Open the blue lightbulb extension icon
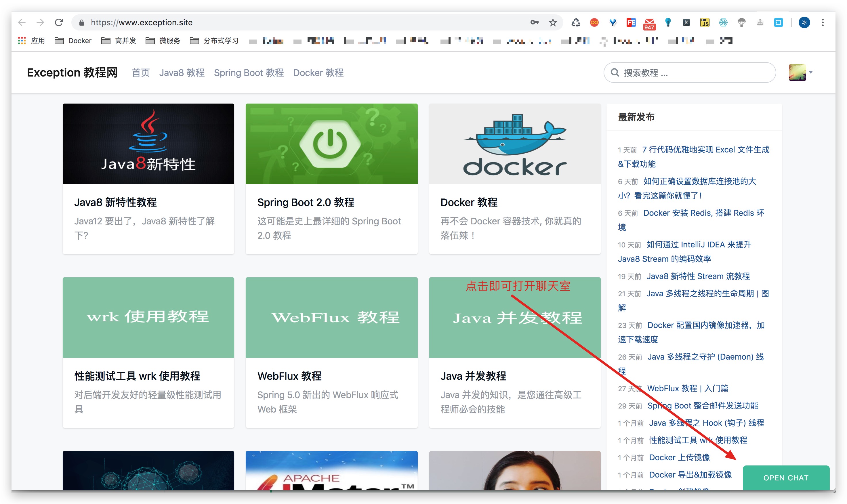The height and width of the screenshot is (504, 847). click(x=668, y=22)
